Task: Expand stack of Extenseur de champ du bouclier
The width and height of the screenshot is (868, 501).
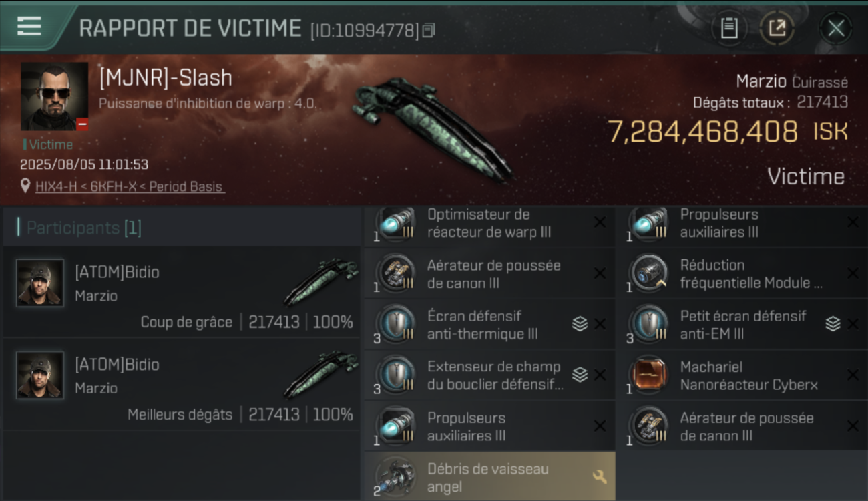Action: point(580,375)
